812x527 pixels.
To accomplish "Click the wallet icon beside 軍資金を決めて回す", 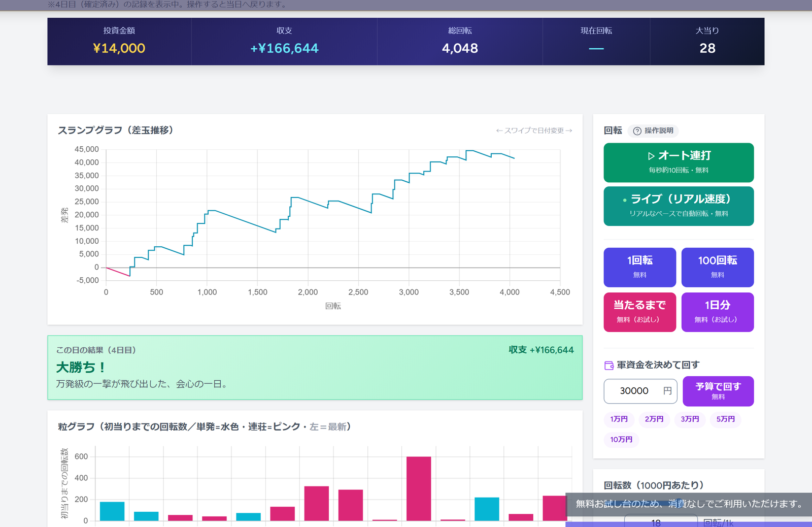I will 609,365.
